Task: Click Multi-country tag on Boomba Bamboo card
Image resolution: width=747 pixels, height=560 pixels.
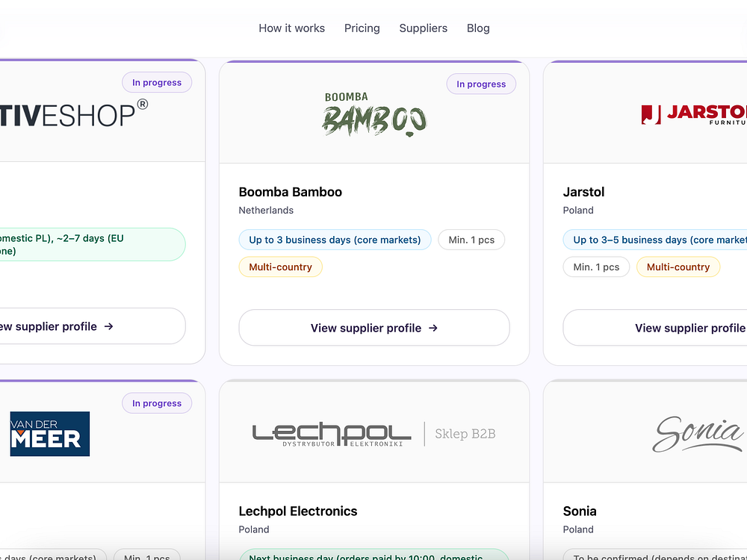Action: click(280, 267)
